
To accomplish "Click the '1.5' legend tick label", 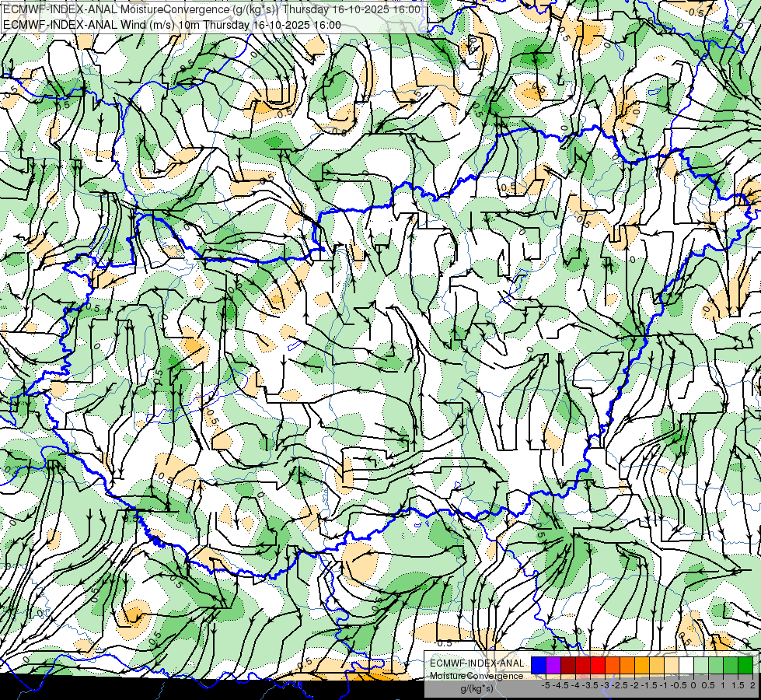I will (x=737, y=685).
